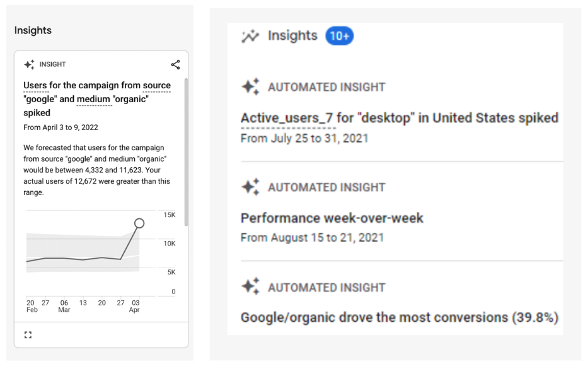Image resolution: width=588 pixels, height=366 pixels.
Task: Open the Active_users_7 desktop spiked insight
Action: coord(400,118)
